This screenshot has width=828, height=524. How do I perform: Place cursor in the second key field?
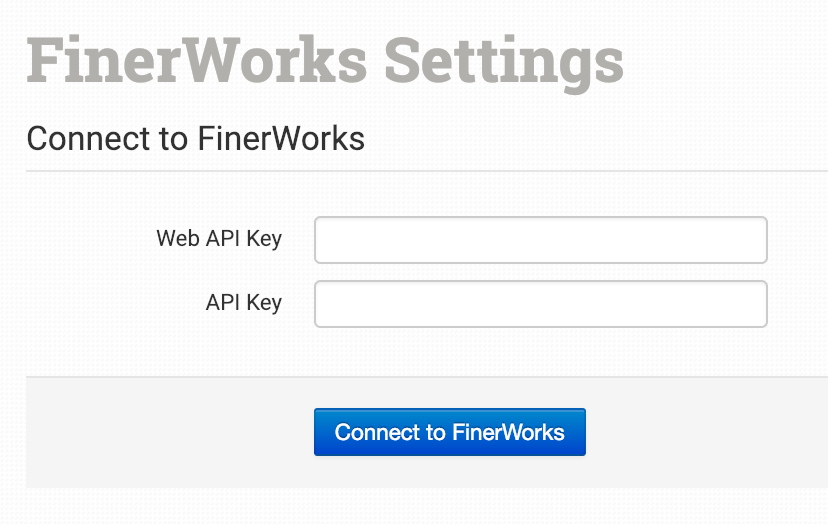coord(540,304)
